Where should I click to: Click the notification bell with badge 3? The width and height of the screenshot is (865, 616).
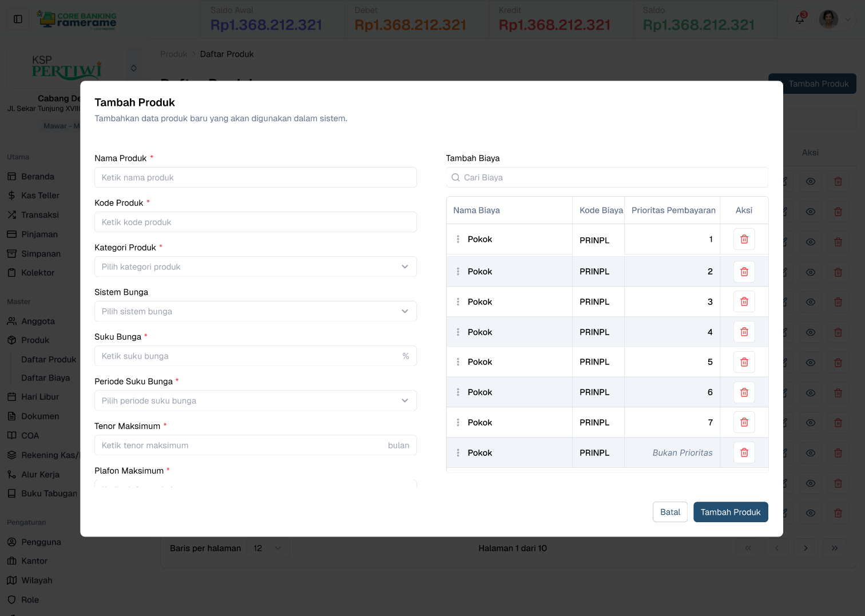(799, 19)
